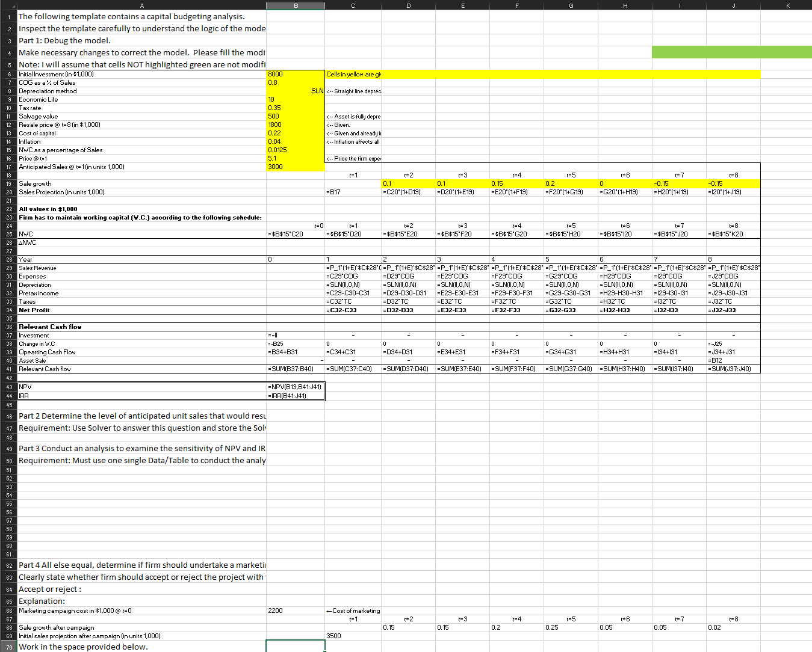Click the =SUM(J37:J40) cash flow cell
Image resolution: width=812 pixels, height=652 pixels.
[x=734, y=369]
